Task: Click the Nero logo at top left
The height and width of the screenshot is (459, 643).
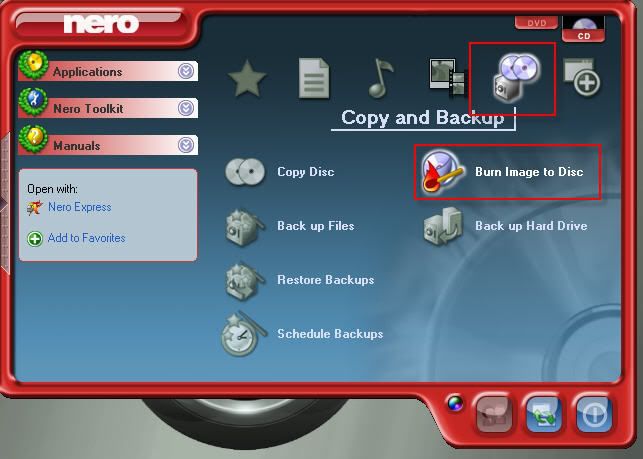Action: [101, 24]
